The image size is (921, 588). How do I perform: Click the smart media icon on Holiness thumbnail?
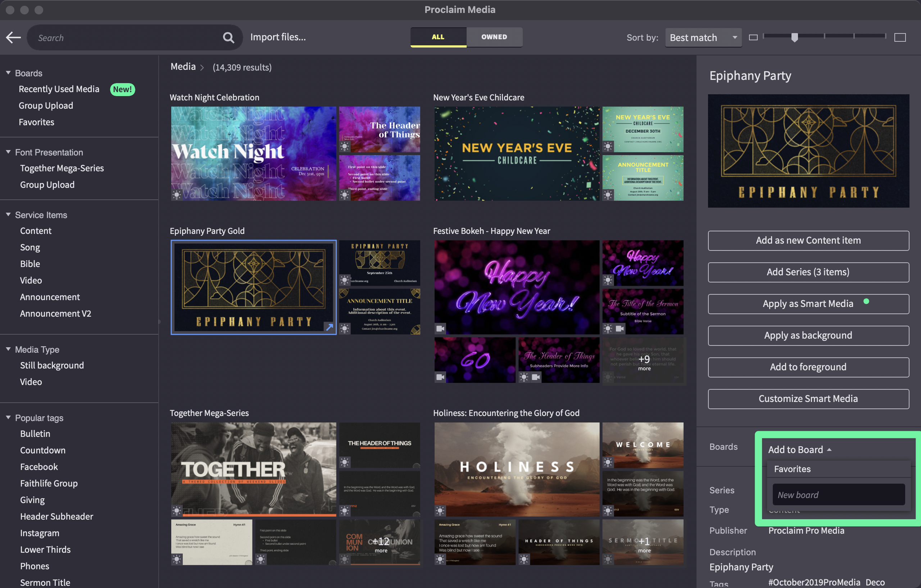coord(440,510)
